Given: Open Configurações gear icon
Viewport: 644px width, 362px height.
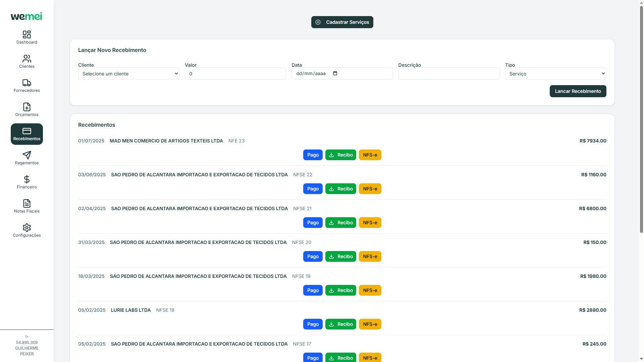Looking at the screenshot, I should [27, 228].
